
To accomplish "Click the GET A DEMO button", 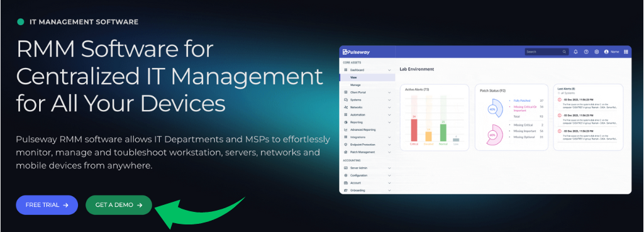I will pos(119,205).
